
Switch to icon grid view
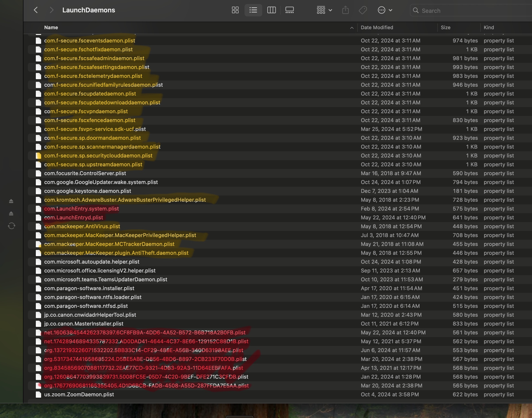tap(235, 10)
